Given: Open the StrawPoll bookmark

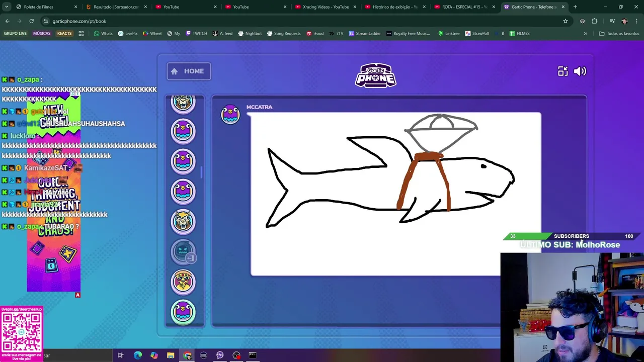Looking at the screenshot, I should coord(477,34).
